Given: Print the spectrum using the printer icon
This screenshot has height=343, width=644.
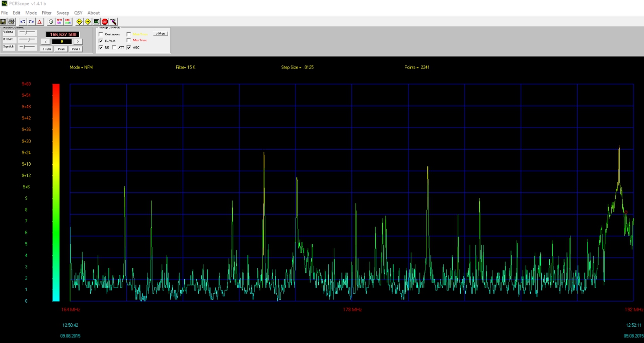Looking at the screenshot, I should pyautogui.click(x=11, y=22).
